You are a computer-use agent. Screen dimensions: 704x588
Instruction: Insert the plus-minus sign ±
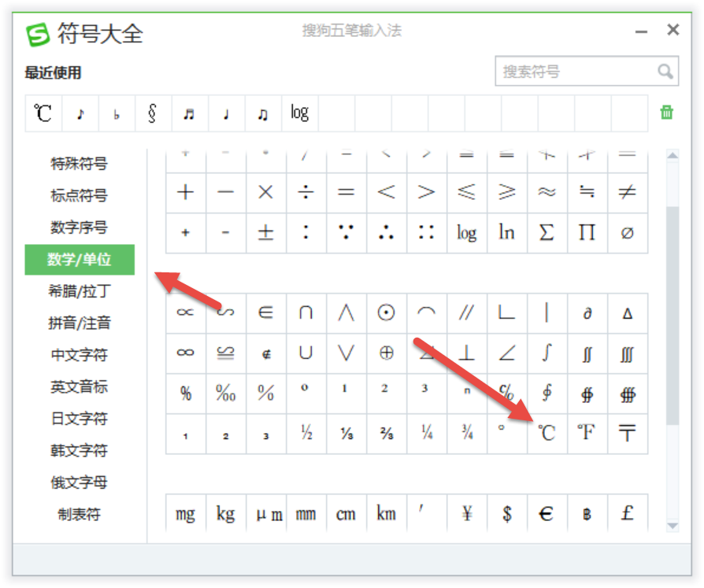[266, 232]
